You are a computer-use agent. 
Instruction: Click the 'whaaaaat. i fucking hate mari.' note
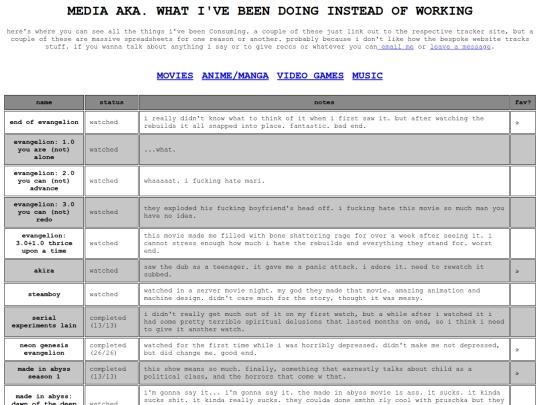[x=324, y=181]
